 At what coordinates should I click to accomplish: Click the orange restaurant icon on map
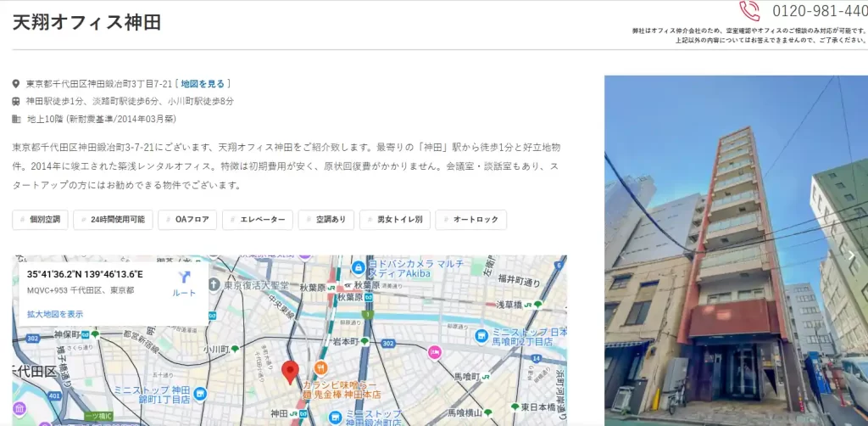(320, 367)
